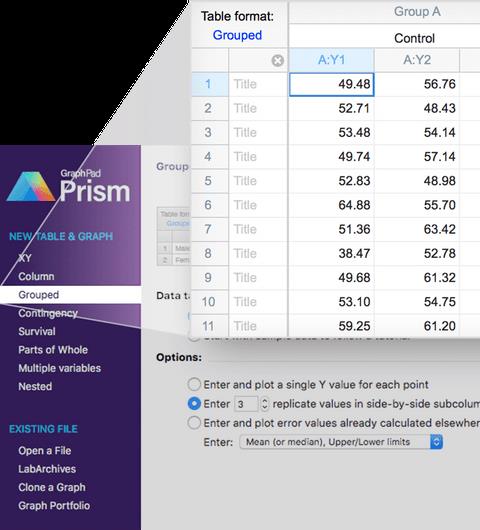This screenshot has height=530, width=480.
Task: Click the cell containing 51.36
Action: pyautogui.click(x=332, y=229)
